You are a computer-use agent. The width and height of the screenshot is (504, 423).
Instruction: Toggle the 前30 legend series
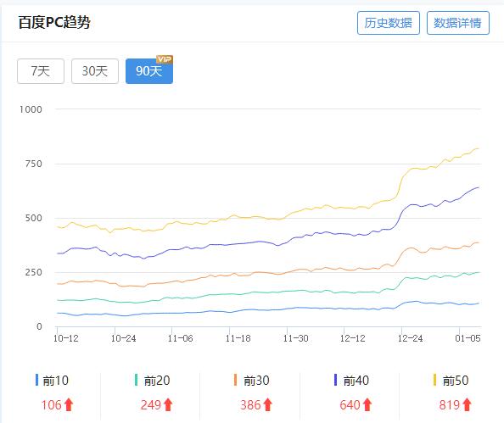(252, 381)
